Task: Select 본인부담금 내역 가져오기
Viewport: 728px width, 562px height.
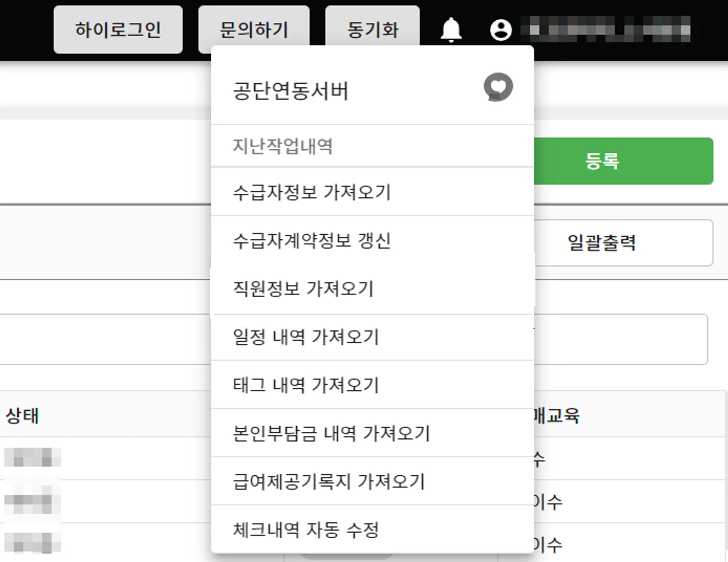Action: pos(331,433)
